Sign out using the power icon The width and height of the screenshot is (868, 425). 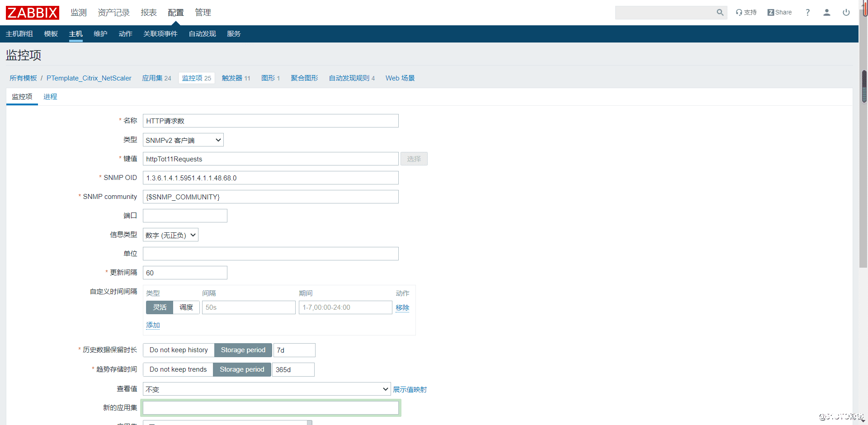pos(846,12)
